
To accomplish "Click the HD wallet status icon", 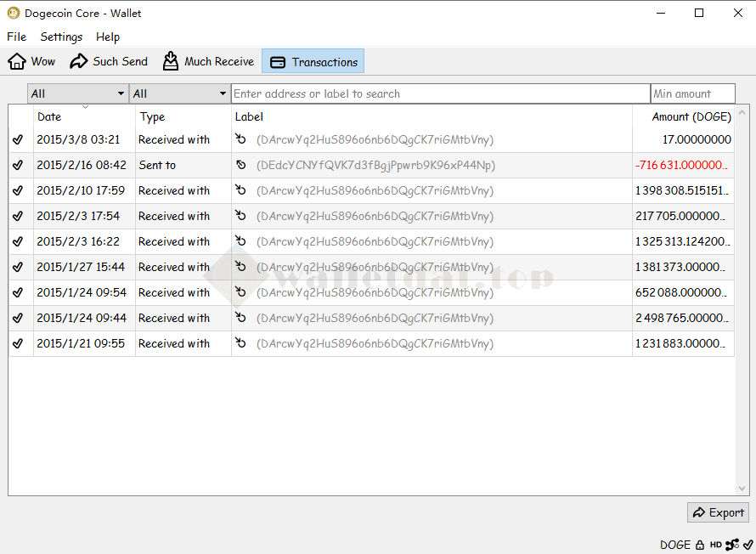I will pyautogui.click(x=716, y=545).
